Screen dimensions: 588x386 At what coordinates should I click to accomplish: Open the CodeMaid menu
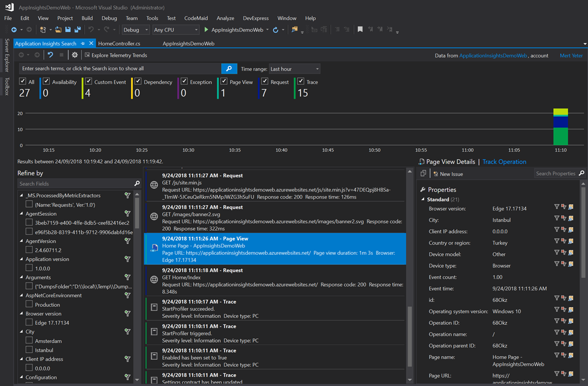tap(196, 18)
